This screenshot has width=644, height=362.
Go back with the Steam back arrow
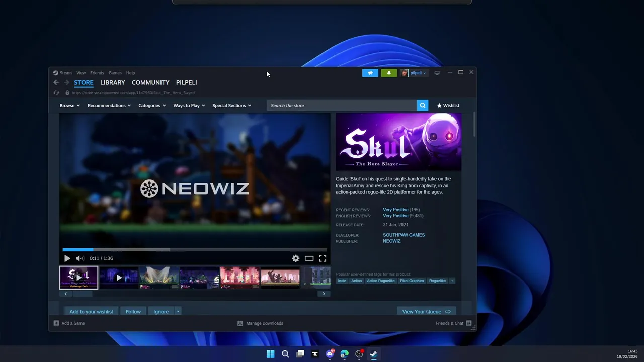tap(56, 82)
